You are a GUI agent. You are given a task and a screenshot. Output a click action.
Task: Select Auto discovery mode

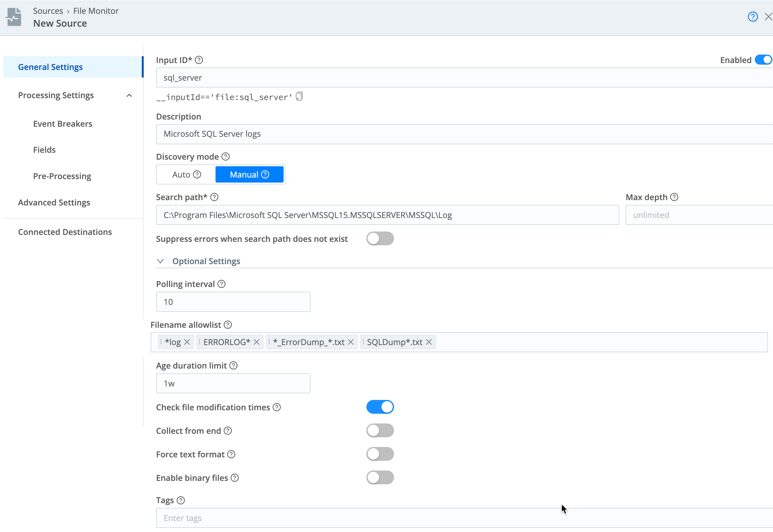click(181, 174)
